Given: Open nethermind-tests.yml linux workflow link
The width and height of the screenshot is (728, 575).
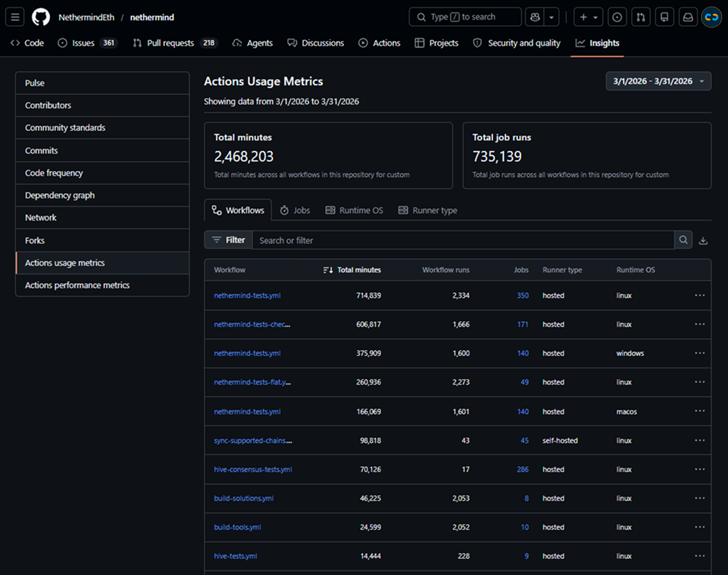Looking at the screenshot, I should point(247,295).
